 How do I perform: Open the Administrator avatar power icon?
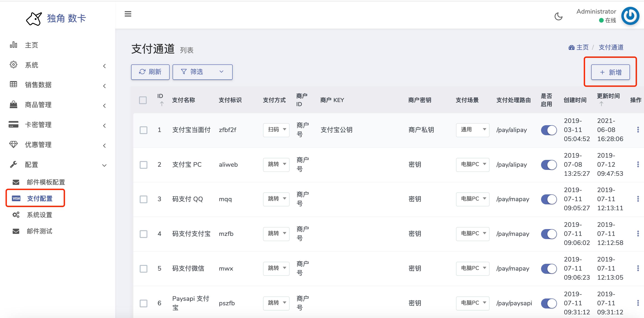(x=630, y=16)
